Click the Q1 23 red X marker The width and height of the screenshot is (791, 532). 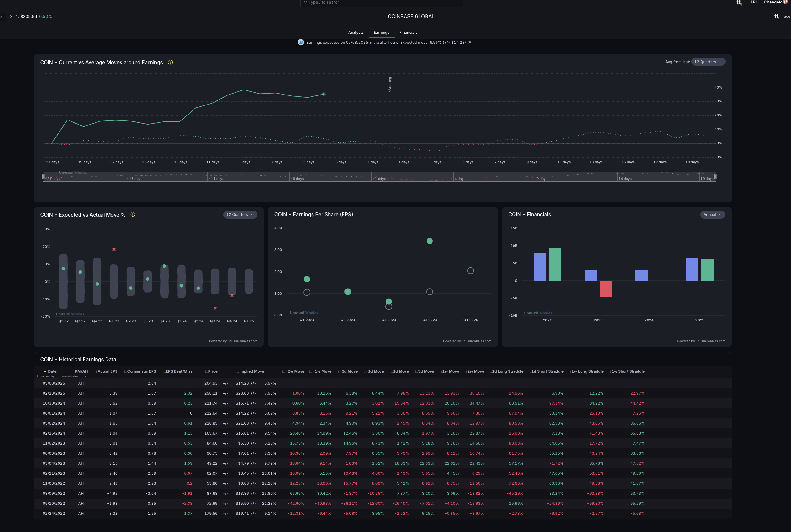(114, 249)
